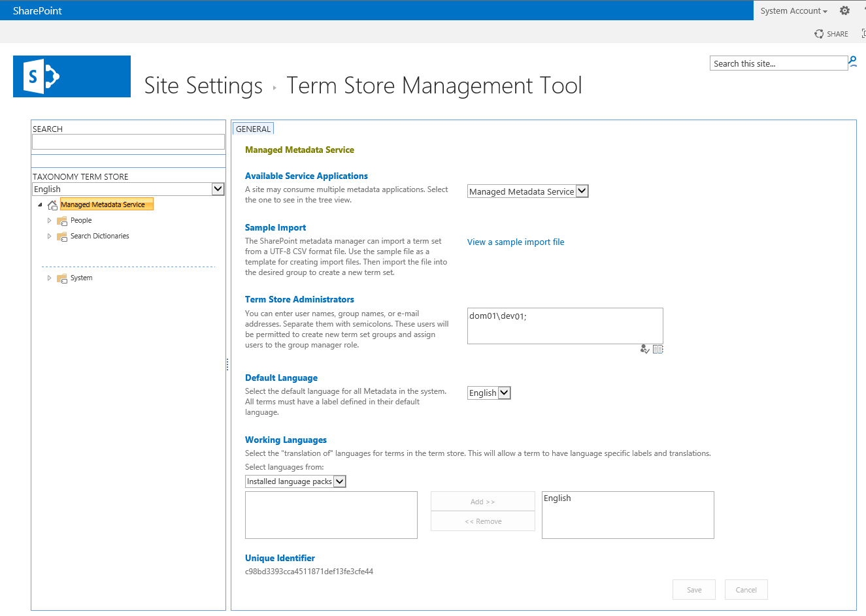
Task: Focus the term store SEARCH field
Action: point(128,142)
